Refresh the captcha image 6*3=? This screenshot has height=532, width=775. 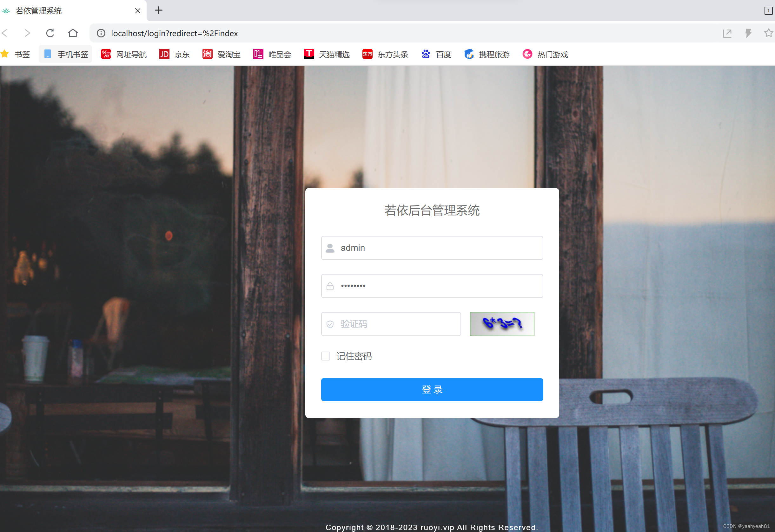pos(502,324)
